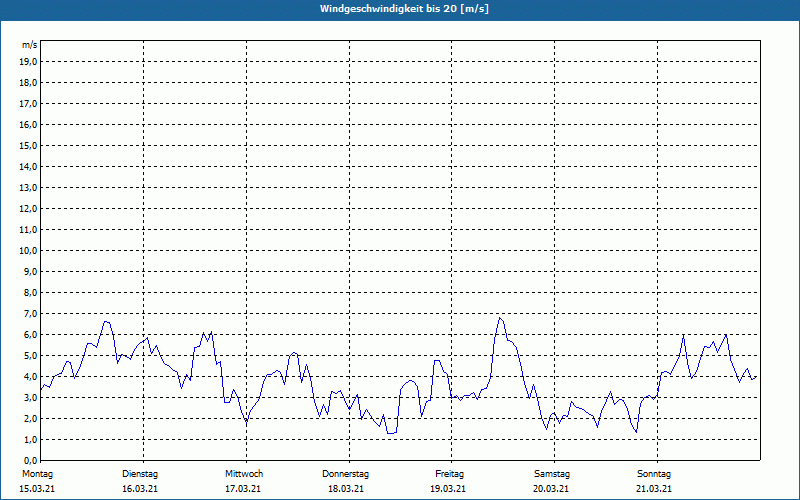Click the date 21.03.21

tap(654, 489)
